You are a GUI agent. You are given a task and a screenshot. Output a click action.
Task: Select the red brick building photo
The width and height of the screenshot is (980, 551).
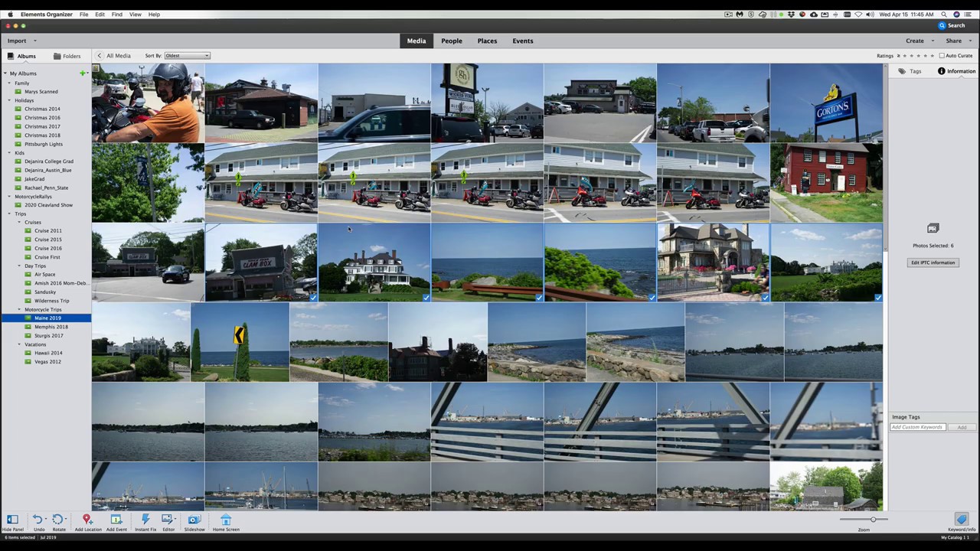[x=826, y=182]
